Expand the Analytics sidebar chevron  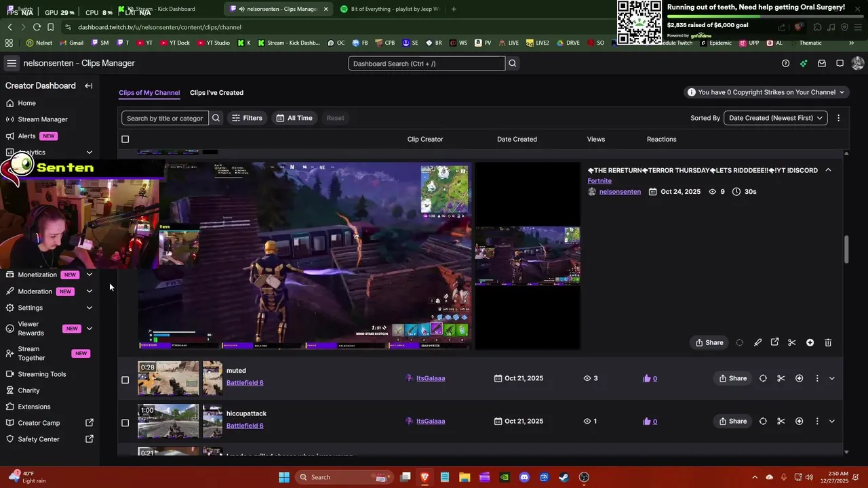89,152
